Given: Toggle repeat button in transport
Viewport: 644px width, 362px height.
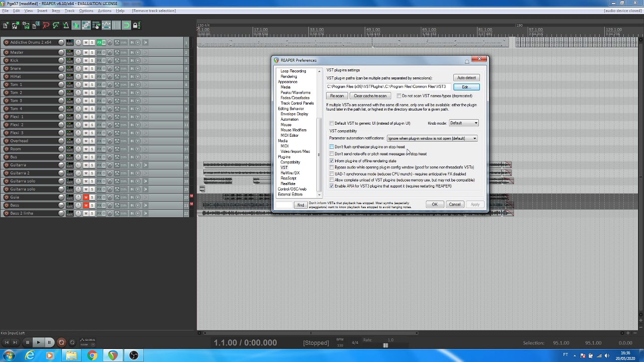Looking at the screenshot, I should click(72, 342).
